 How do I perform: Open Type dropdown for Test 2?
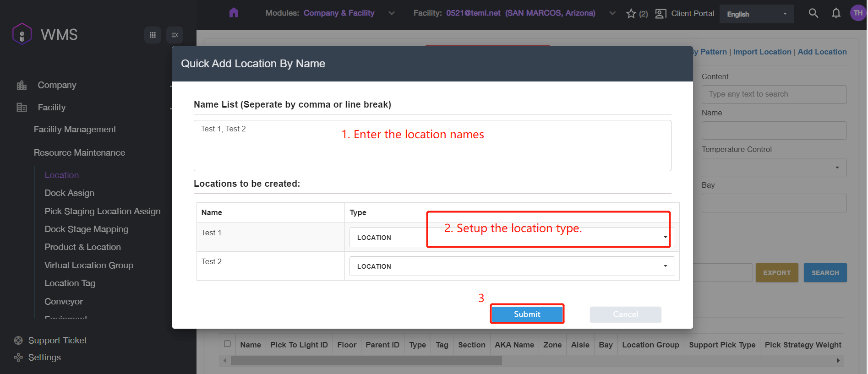click(512, 266)
